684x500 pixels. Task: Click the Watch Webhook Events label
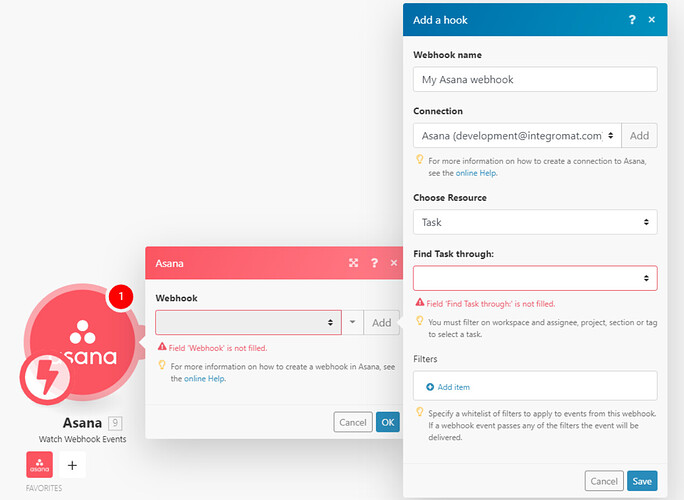[82, 439]
